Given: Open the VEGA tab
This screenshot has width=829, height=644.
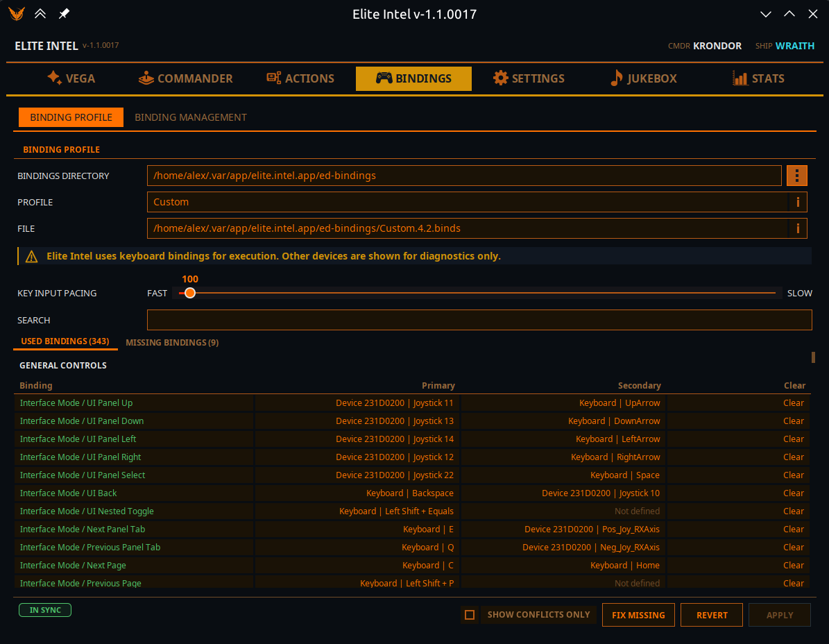Looking at the screenshot, I should coord(71,78).
